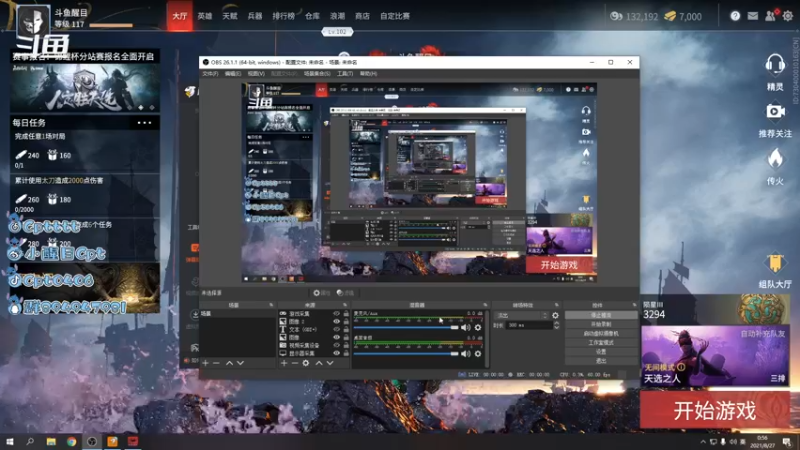Click the transition duration 300 ms field
Image resolution: width=800 pixels, height=450 pixels.
click(x=529, y=325)
